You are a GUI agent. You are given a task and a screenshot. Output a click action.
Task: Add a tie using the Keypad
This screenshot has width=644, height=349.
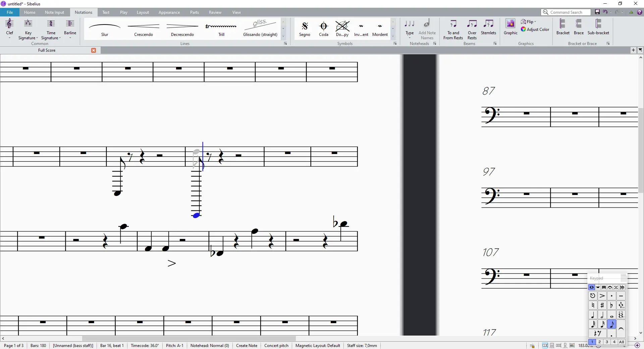click(621, 329)
